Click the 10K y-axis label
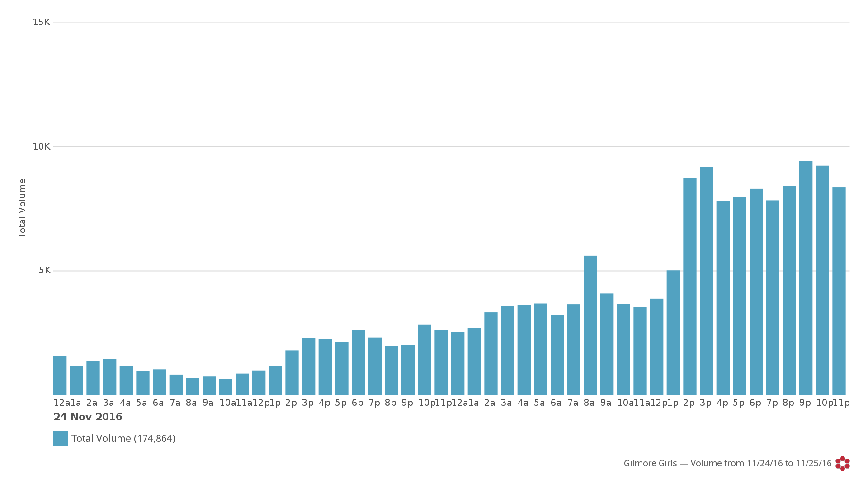 42,146
